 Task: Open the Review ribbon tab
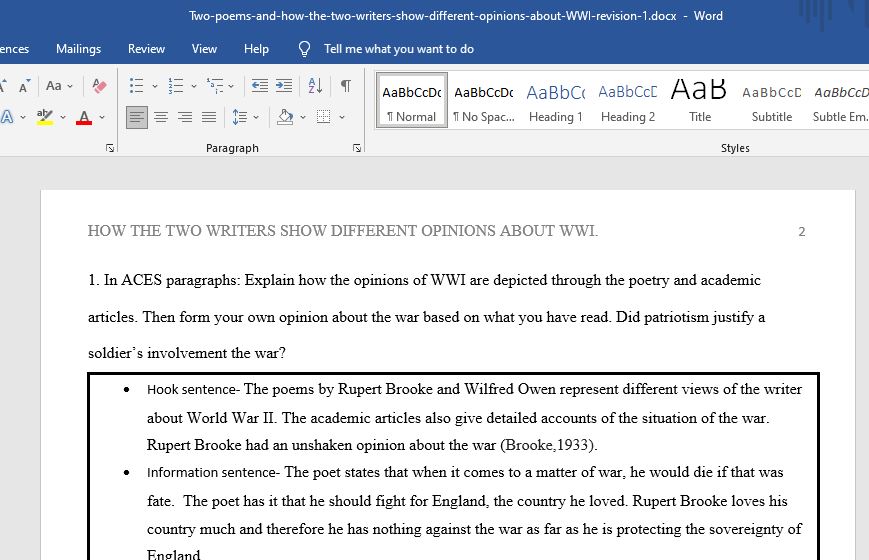tap(146, 49)
